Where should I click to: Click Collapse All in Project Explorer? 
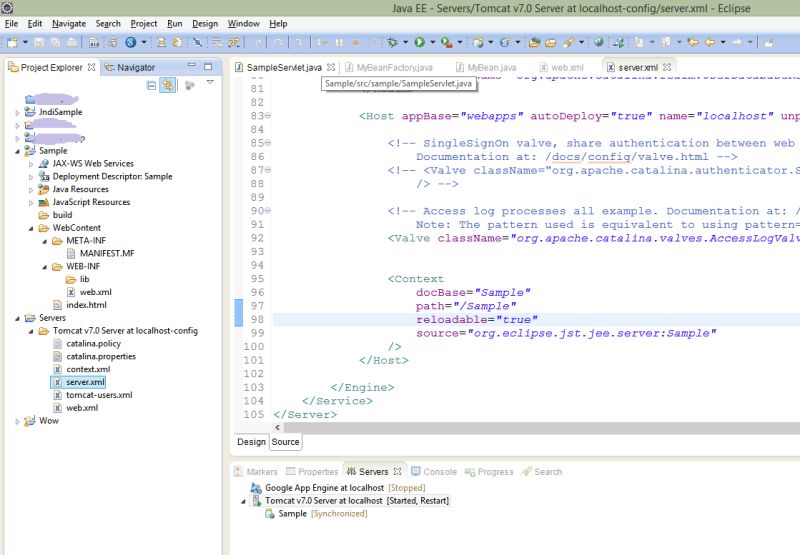(151, 85)
